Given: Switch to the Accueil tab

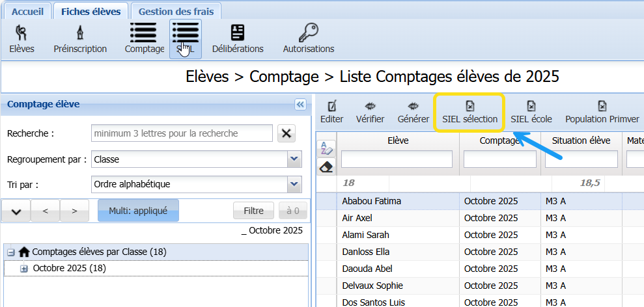Looking at the screenshot, I should click(27, 11).
